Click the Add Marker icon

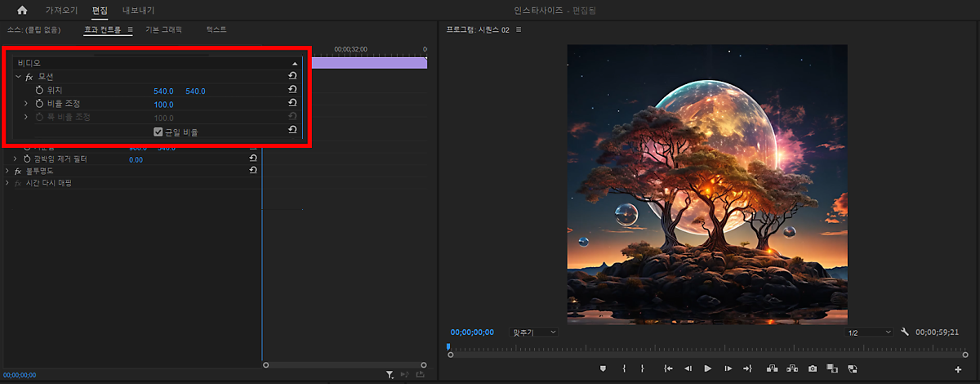pyautogui.click(x=604, y=368)
